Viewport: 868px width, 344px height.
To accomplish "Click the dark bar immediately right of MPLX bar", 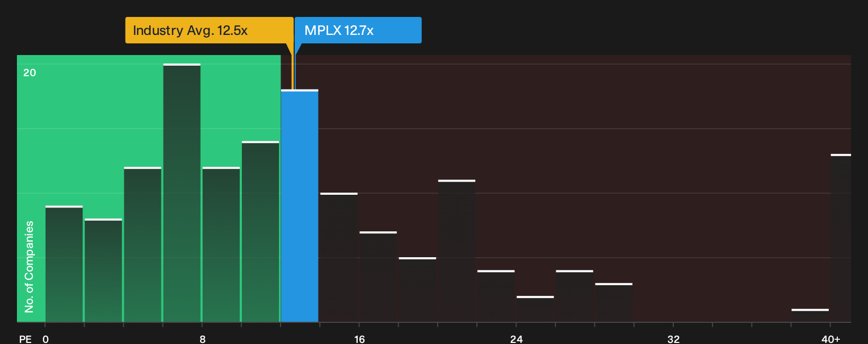I will pyautogui.click(x=339, y=257).
